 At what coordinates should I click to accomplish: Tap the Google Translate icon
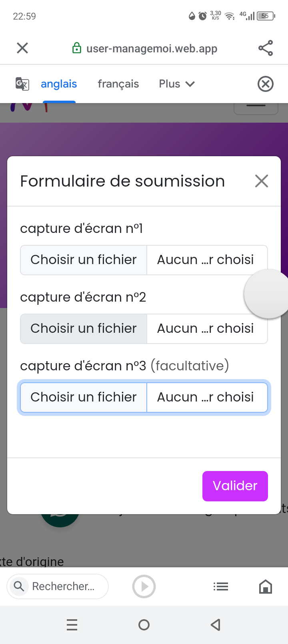coord(22,84)
